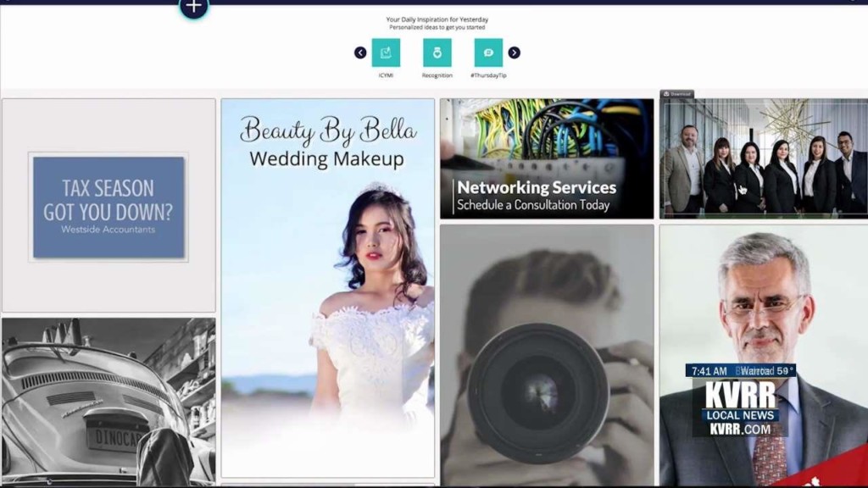Open the Recognition inspiration idea

(437, 53)
